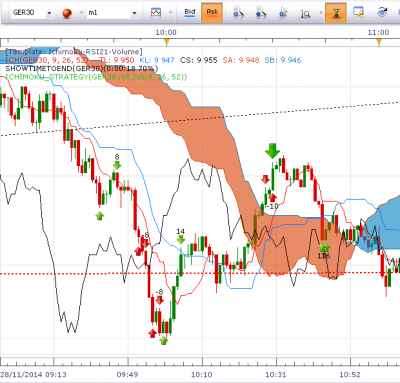Toggle the Bid price button
Viewport: 400px width, 383px height.
(x=190, y=12)
